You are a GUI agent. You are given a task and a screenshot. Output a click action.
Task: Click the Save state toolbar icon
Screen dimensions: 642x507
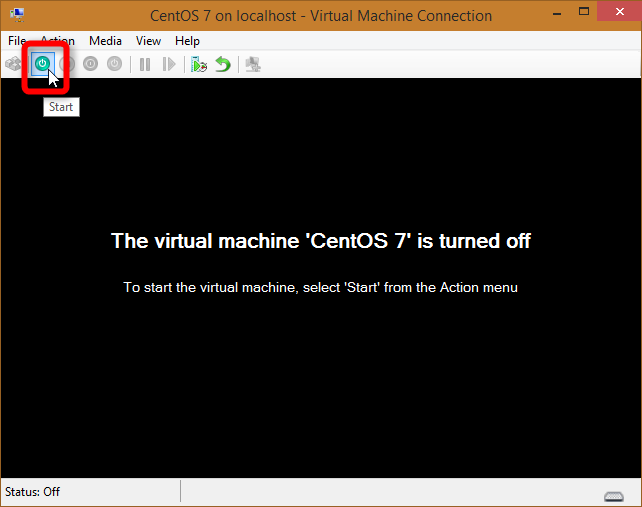(114, 64)
